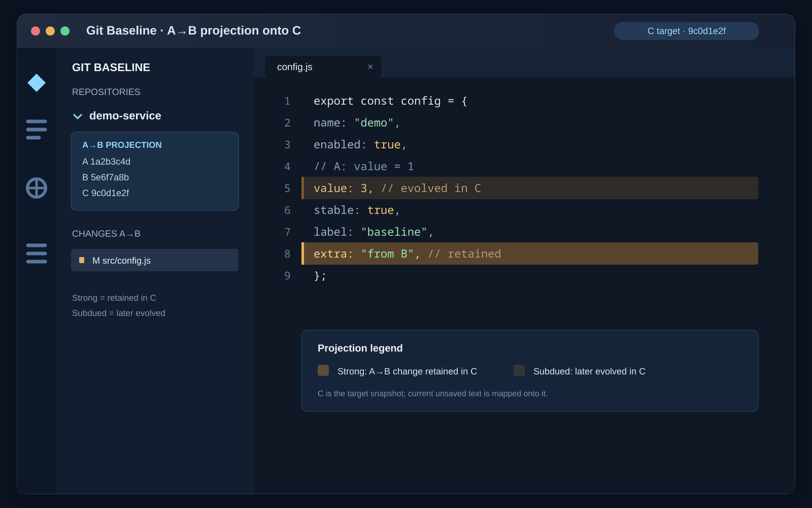This screenshot has width=812, height=508.
Task: Click the C target 9c0d1e2f pill
Action: pyautogui.click(x=687, y=31)
